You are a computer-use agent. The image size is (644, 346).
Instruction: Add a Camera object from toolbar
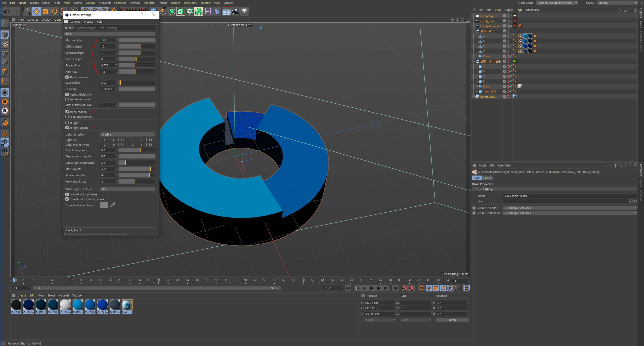(235, 11)
